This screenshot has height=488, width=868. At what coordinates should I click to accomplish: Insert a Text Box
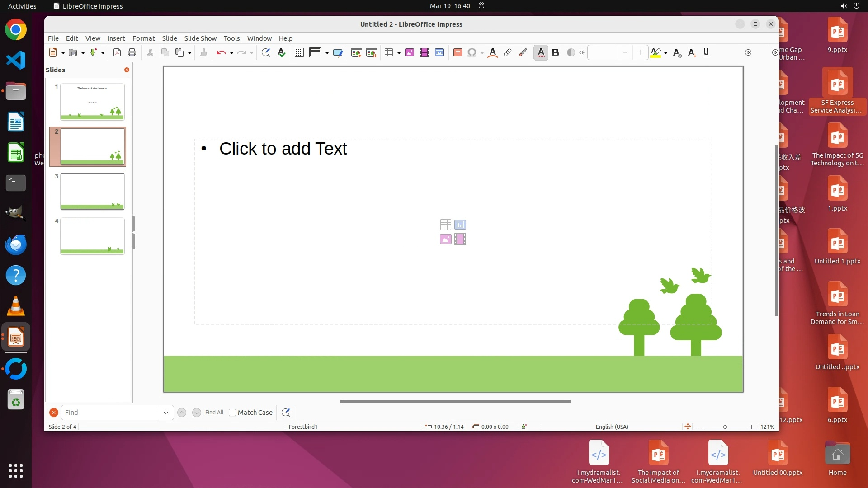point(458,53)
